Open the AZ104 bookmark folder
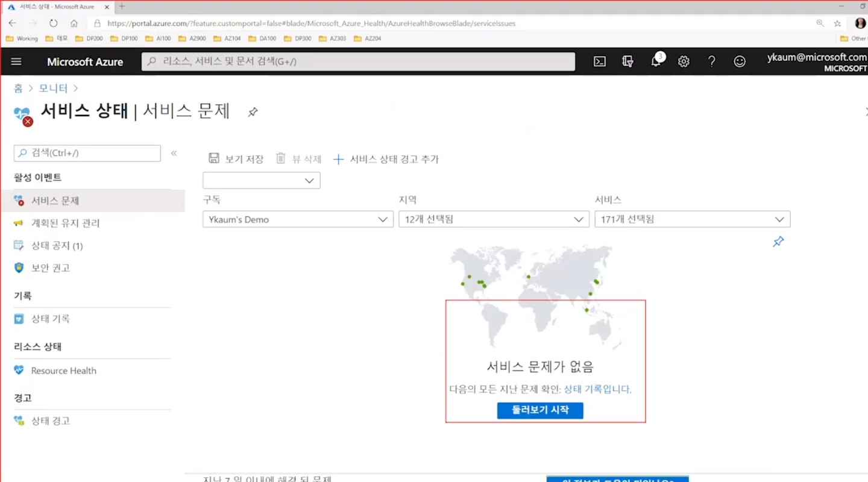This screenshot has width=868, height=482. pos(228,39)
